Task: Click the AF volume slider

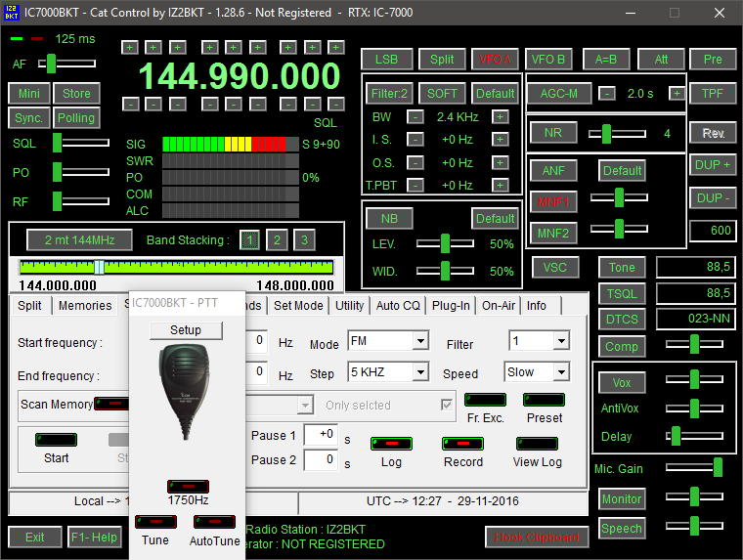Action: tap(66, 63)
